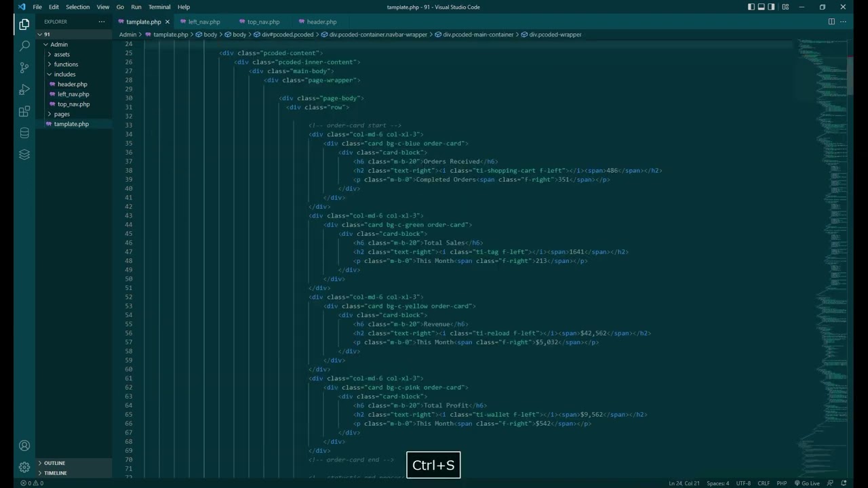Expand the OUTLINE section

tap(54, 463)
